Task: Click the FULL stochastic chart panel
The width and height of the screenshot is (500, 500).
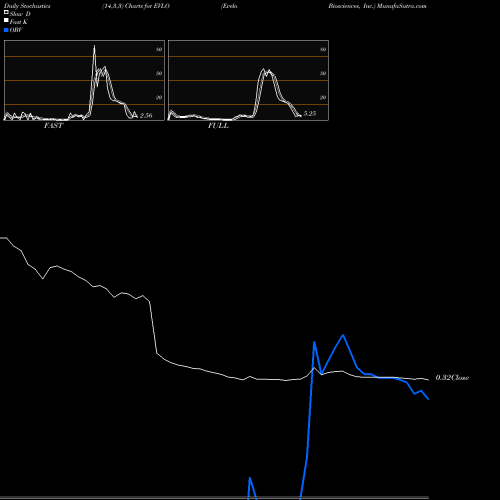Action: 248,80
